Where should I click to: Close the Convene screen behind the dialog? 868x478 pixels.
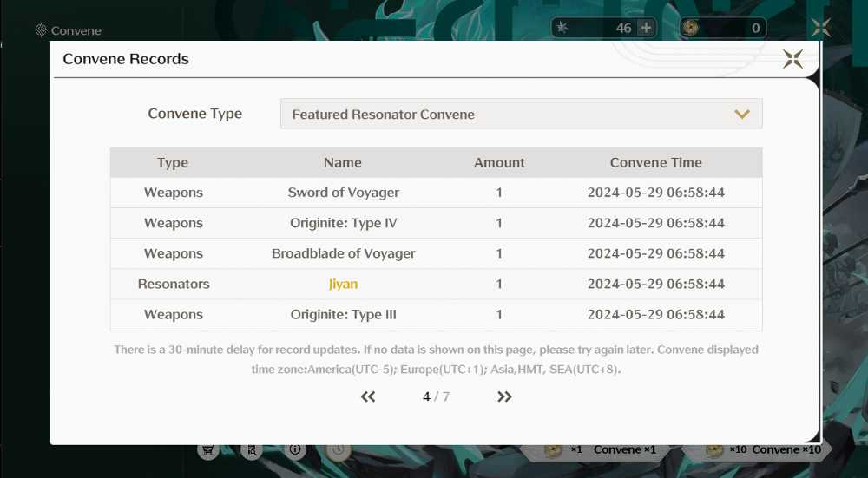(821, 27)
